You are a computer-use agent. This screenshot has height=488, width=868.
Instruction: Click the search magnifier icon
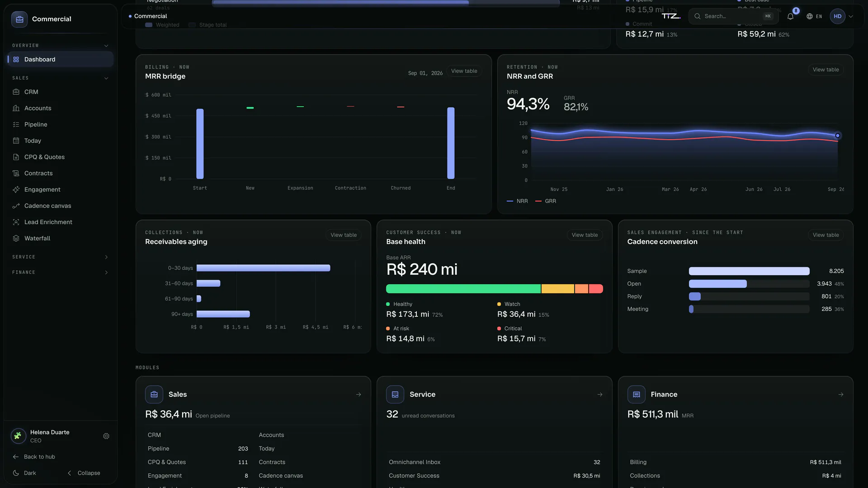point(698,16)
